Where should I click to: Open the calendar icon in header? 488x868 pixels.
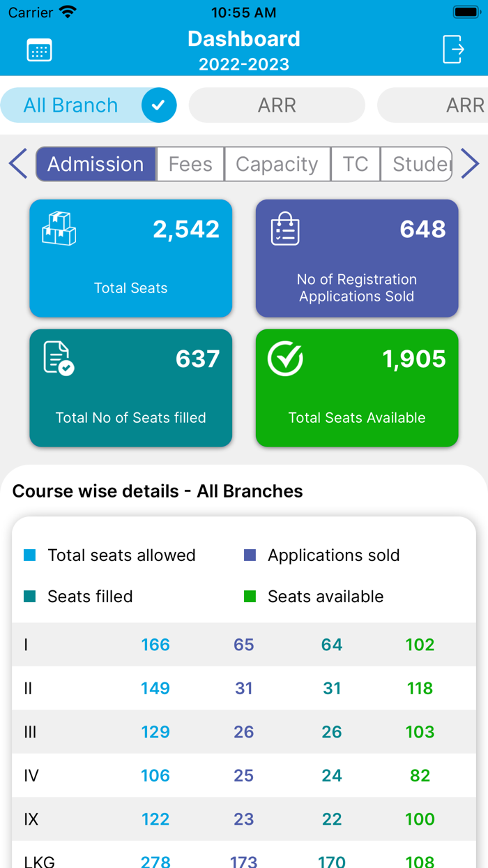coord(39,50)
